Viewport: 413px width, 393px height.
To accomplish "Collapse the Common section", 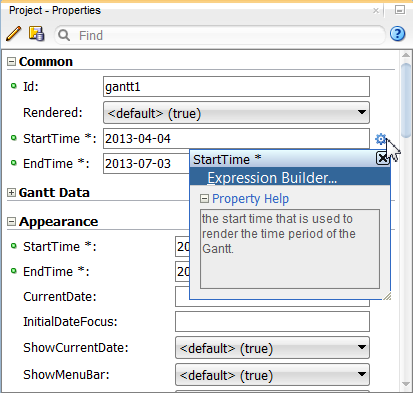I will point(11,62).
